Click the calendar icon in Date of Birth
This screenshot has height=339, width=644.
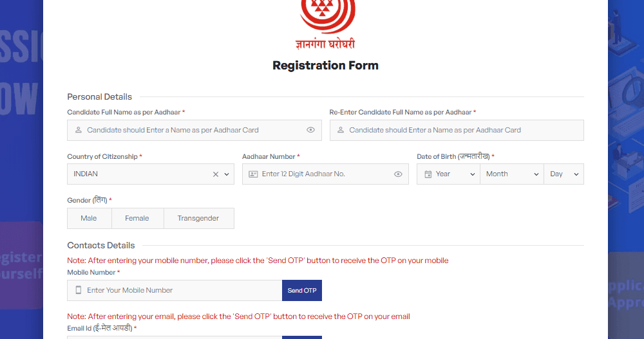point(428,174)
